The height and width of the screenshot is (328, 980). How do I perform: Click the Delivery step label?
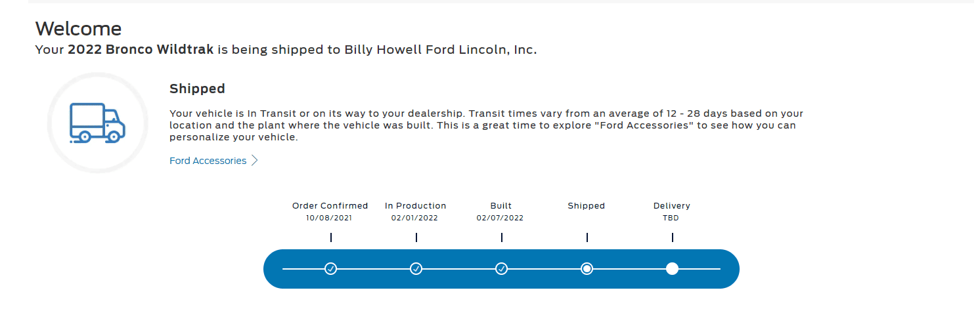click(x=672, y=205)
